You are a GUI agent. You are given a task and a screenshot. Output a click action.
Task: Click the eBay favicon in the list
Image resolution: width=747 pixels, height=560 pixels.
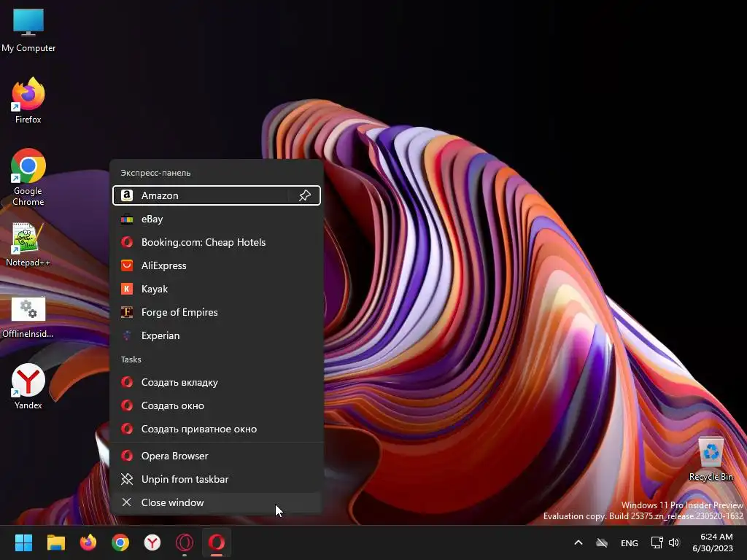coord(127,219)
